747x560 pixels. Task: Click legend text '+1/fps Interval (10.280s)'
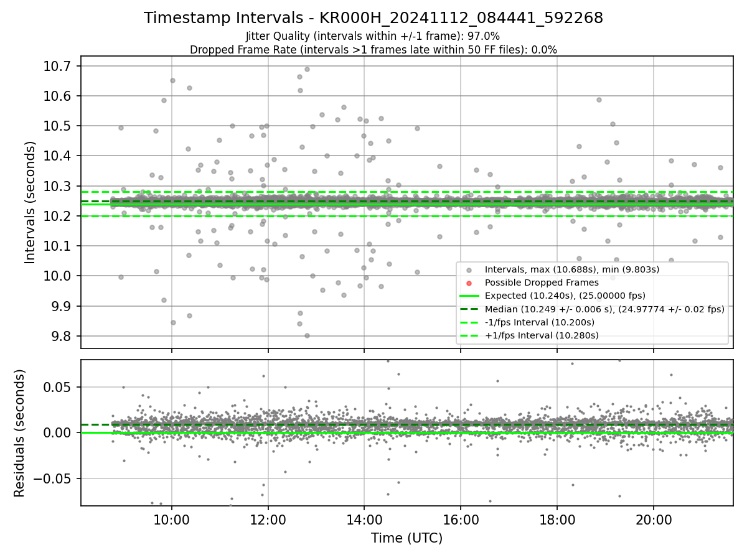pos(542,335)
